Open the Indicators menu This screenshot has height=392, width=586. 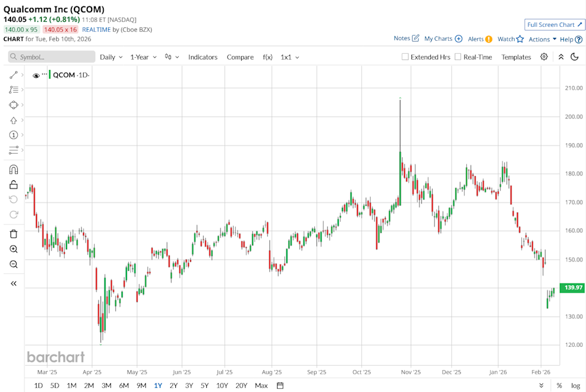point(203,57)
